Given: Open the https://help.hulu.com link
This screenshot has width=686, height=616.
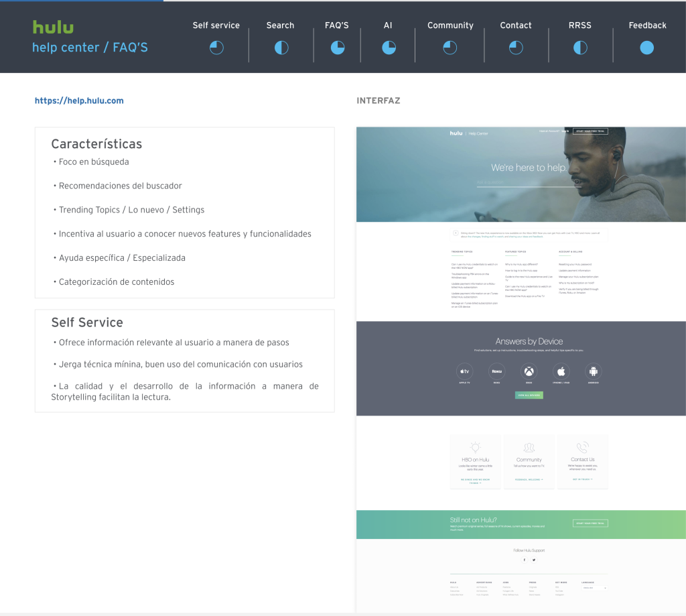Looking at the screenshot, I should pyautogui.click(x=79, y=101).
